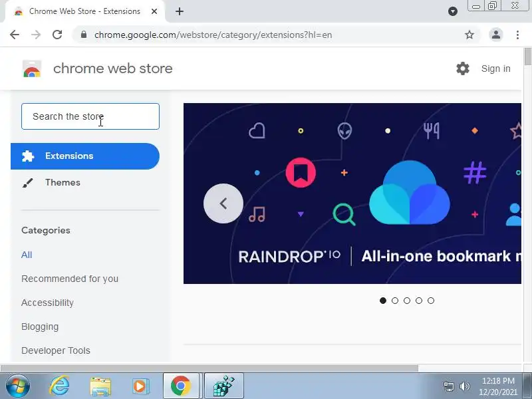Select third carousel indicator dot

point(407,301)
